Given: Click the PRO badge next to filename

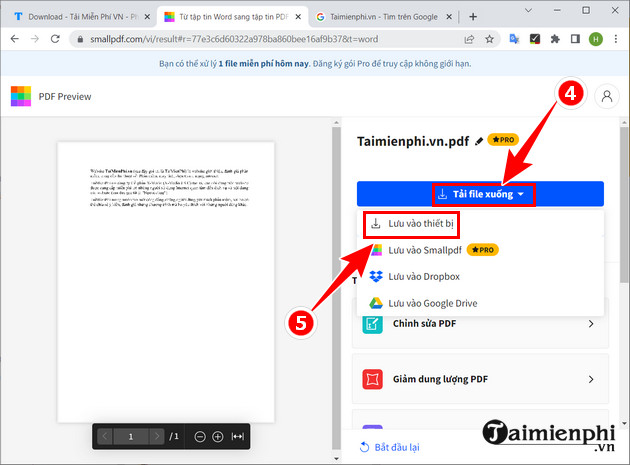Looking at the screenshot, I should [503, 139].
